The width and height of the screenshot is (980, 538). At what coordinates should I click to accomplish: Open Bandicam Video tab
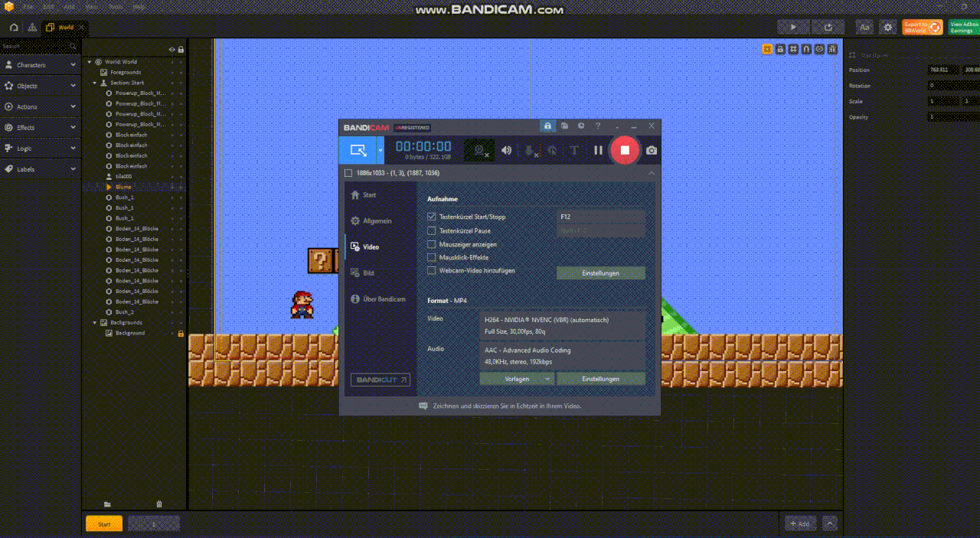click(x=381, y=247)
